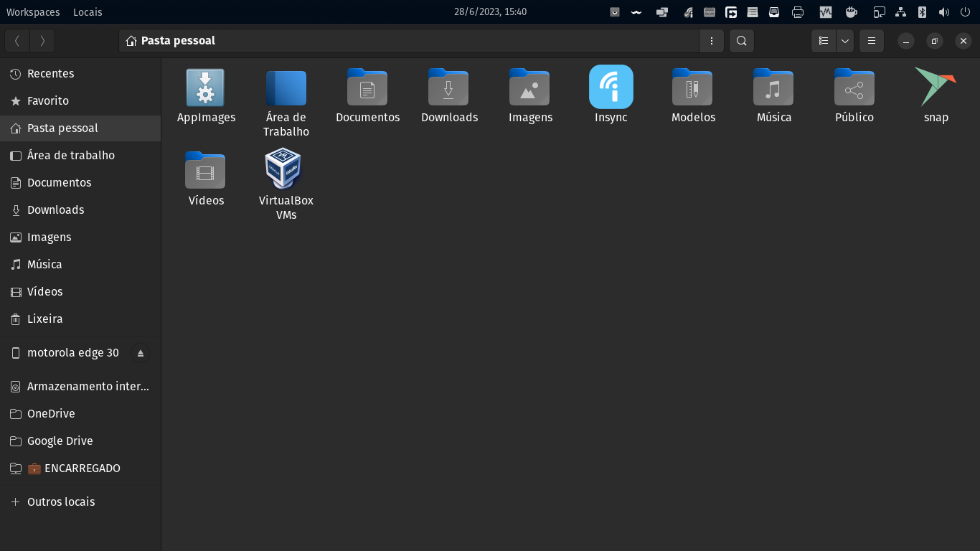Click the volume icon in system tray
Viewport: 980px width, 551px height.
pyautogui.click(x=943, y=12)
